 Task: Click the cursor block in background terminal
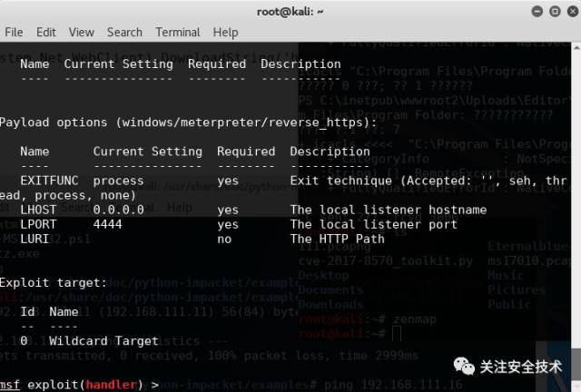(x=398, y=335)
